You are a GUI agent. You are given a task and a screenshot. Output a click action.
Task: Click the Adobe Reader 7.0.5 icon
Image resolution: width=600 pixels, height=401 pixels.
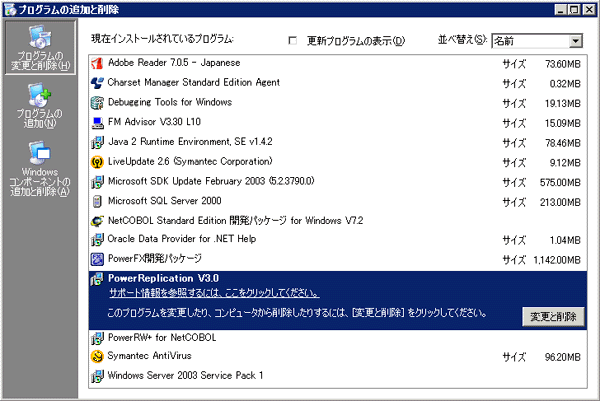click(97, 63)
